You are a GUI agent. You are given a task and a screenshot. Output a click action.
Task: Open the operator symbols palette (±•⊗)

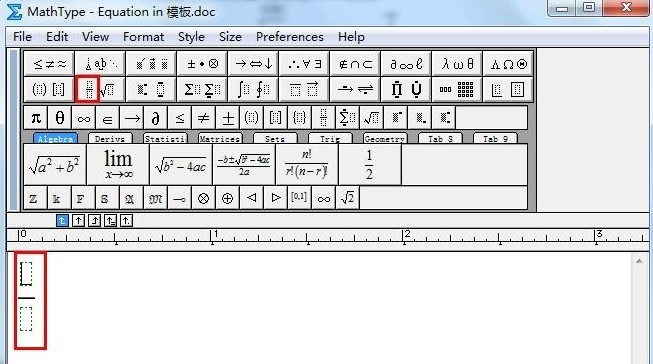pyautogui.click(x=202, y=64)
